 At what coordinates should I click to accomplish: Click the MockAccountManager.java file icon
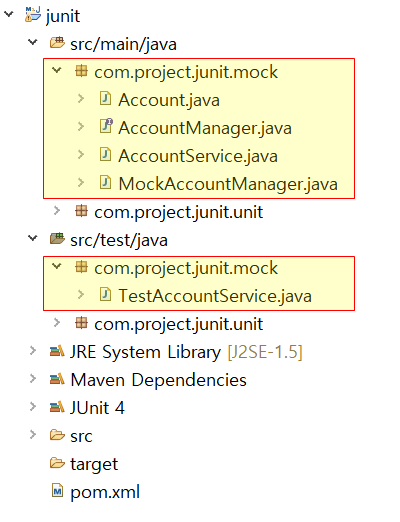pyautogui.click(x=105, y=183)
